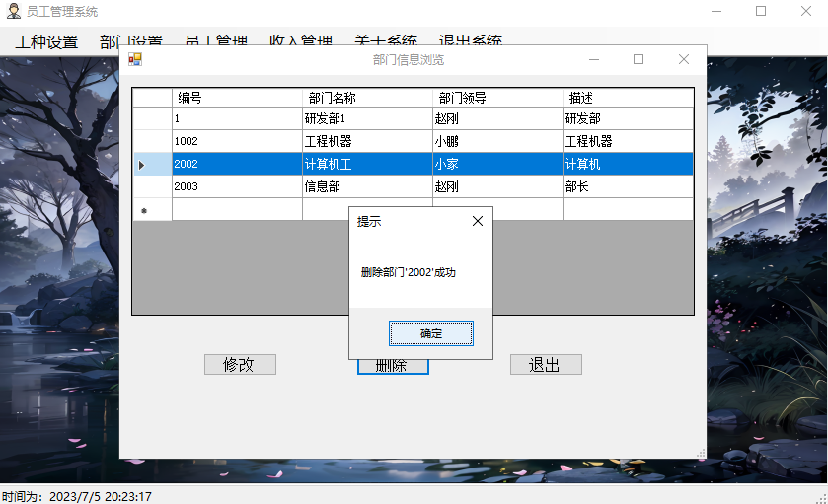The image size is (828, 504).
Task: Minimize the 部门信息浏览 window
Action: 593,59
